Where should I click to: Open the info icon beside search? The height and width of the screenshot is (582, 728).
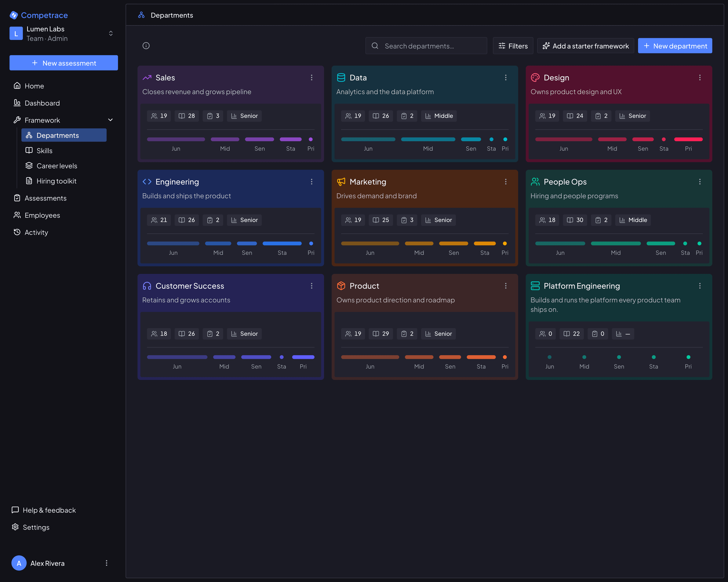146,45
